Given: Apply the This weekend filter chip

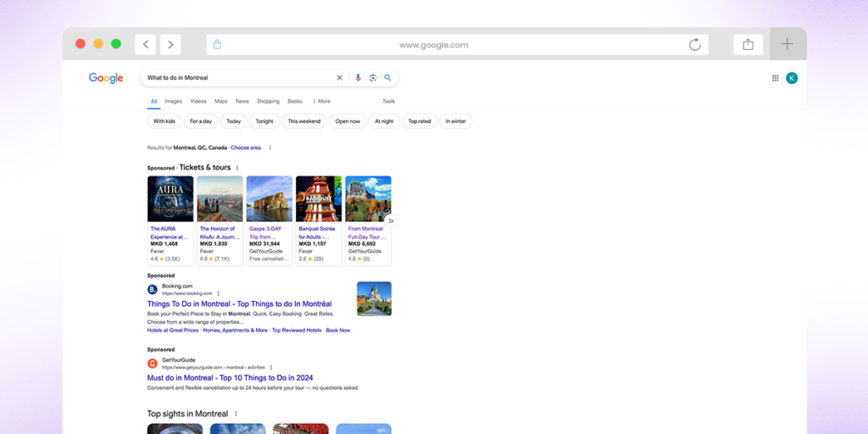Looking at the screenshot, I should [x=304, y=121].
